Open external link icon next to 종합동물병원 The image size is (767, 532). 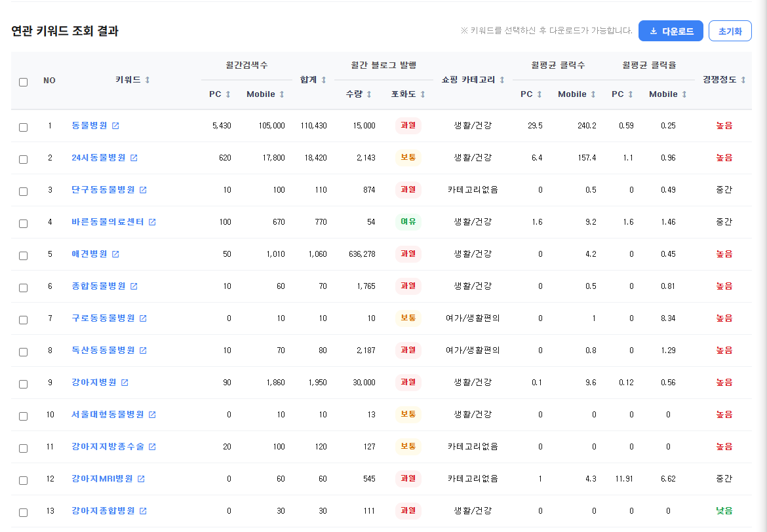134,286
